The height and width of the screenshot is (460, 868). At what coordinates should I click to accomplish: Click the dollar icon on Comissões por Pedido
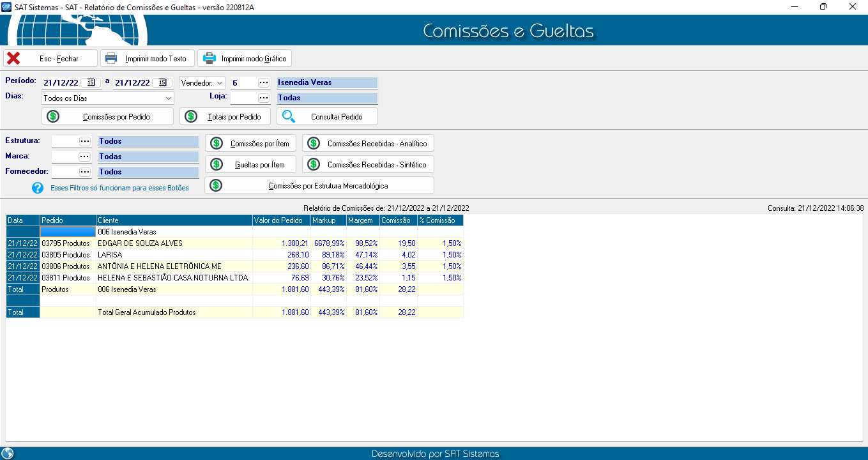point(53,117)
